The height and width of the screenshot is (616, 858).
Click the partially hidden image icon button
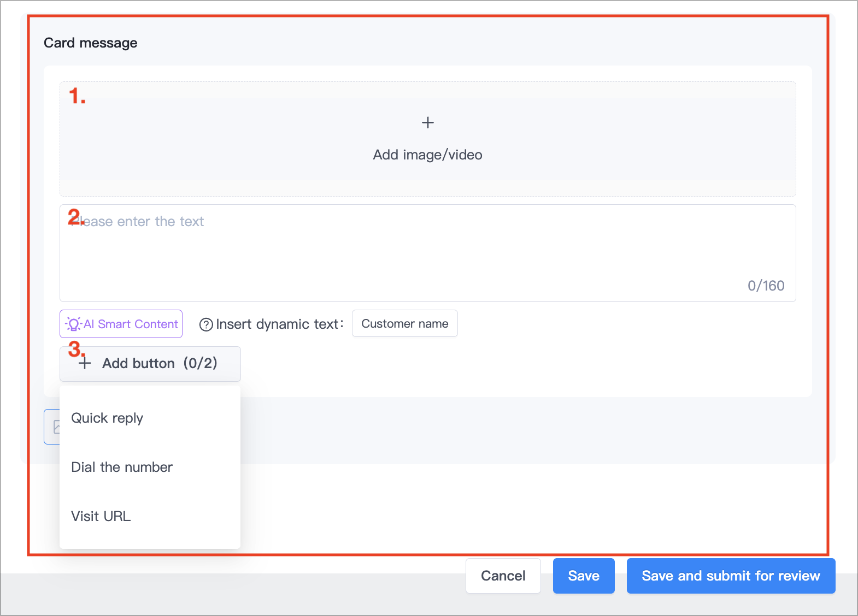pos(52,427)
